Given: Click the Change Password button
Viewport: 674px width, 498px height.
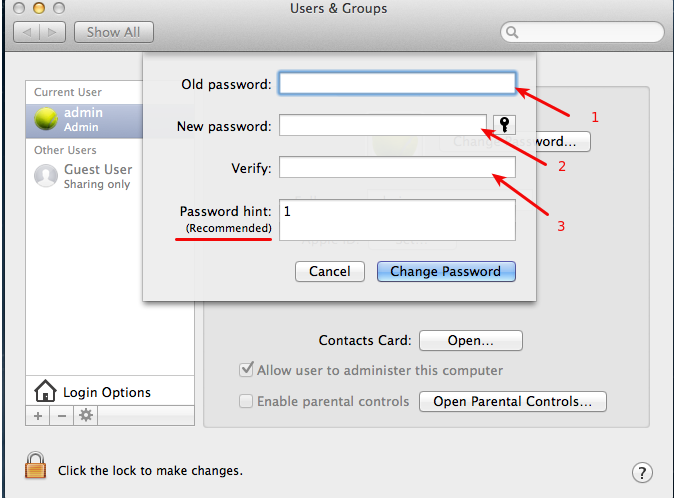Looking at the screenshot, I should pyautogui.click(x=446, y=271).
